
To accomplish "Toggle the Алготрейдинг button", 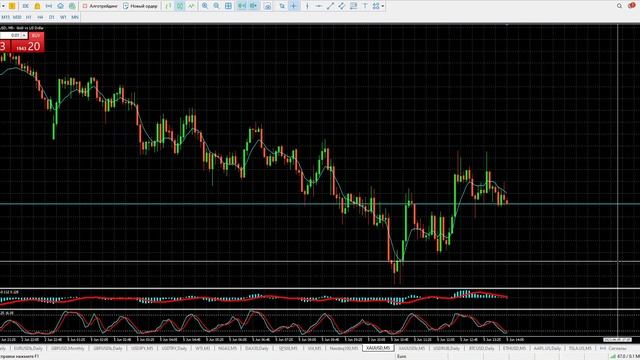I will (100, 6).
